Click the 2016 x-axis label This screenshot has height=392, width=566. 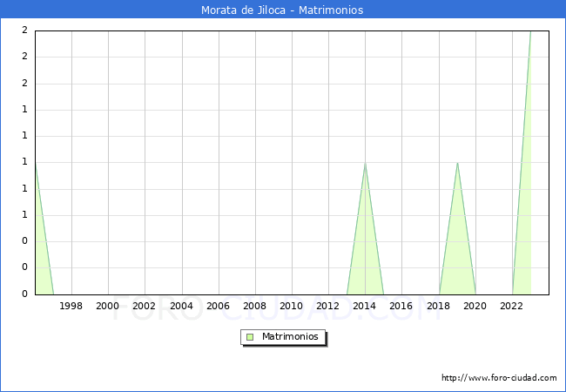(x=401, y=306)
